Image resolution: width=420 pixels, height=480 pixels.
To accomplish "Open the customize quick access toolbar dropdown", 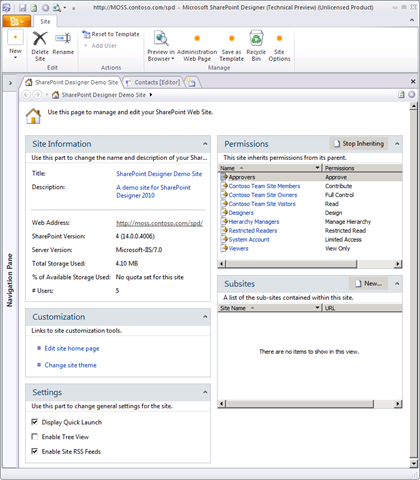I will point(73,8).
